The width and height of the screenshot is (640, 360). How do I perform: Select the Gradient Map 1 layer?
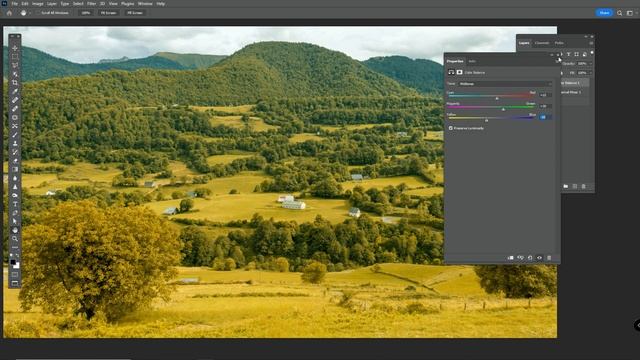point(575,92)
